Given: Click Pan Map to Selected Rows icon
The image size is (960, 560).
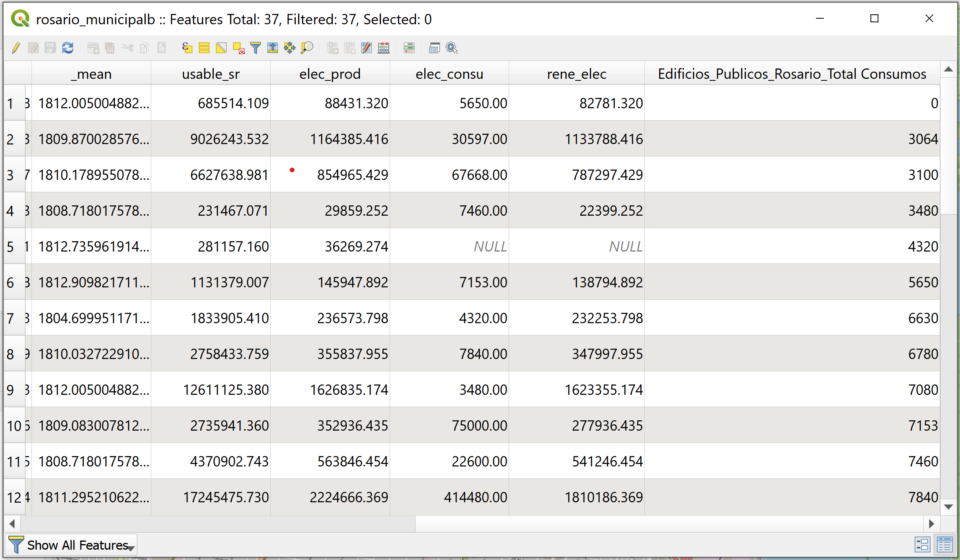Looking at the screenshot, I should point(290,48).
